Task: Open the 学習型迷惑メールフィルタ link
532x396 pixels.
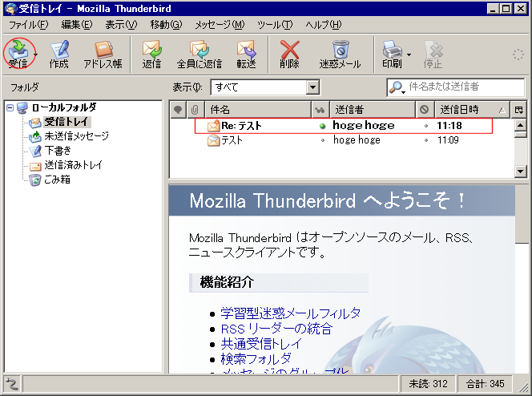Action: coord(290,313)
